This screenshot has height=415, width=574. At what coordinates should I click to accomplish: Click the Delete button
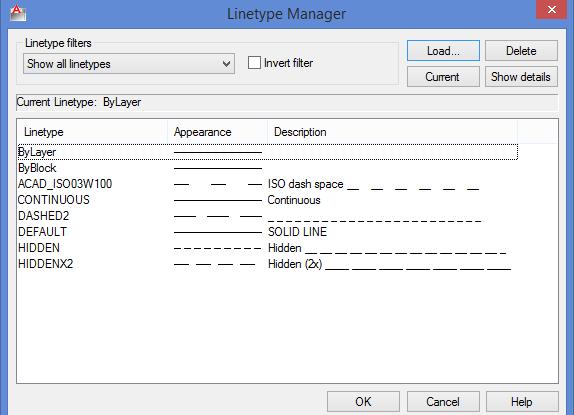(x=521, y=51)
